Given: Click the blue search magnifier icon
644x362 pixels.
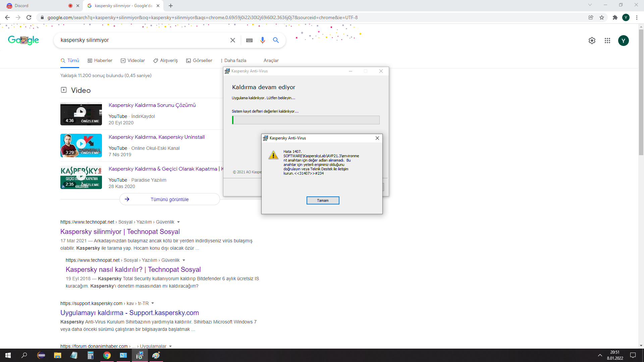Looking at the screenshot, I should [276, 40].
